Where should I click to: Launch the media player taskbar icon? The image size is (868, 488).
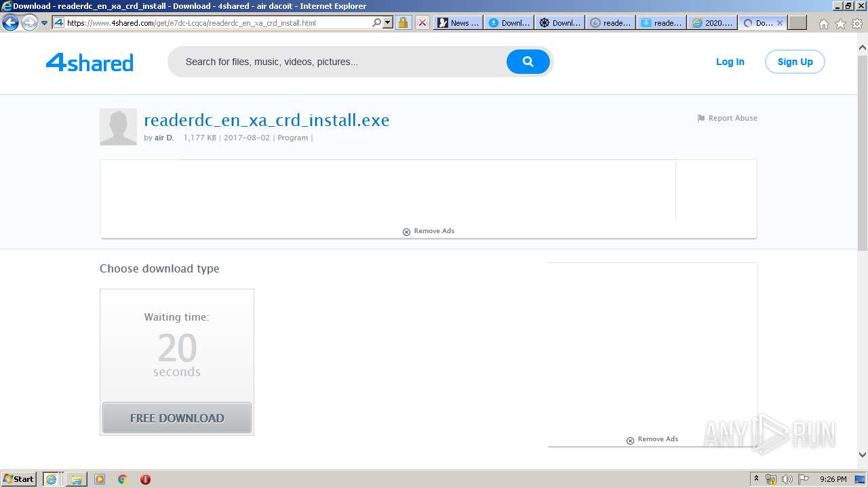[x=100, y=479]
